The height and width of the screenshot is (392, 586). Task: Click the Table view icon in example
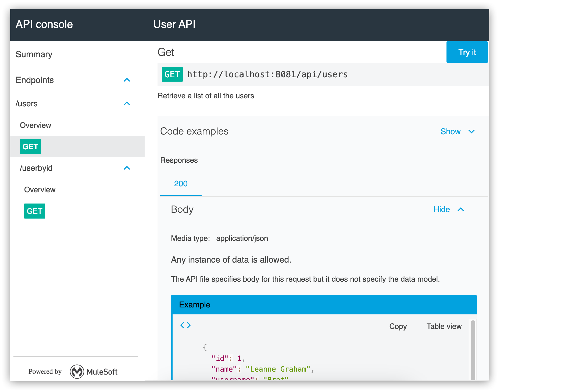coord(444,326)
